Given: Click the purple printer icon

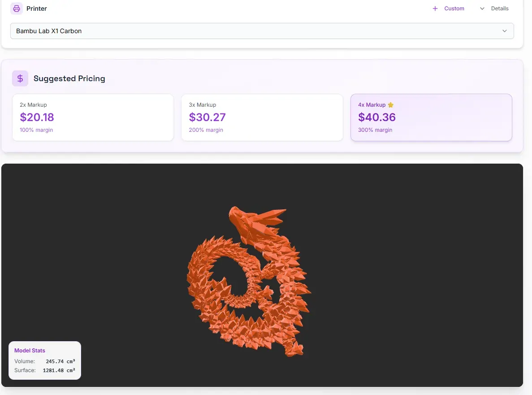Looking at the screenshot, I should [17, 9].
